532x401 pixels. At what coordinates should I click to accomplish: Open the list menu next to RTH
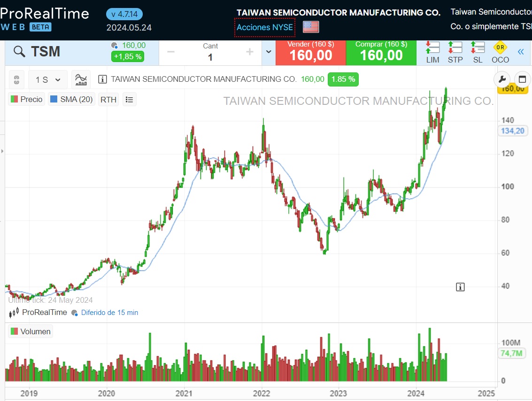click(130, 99)
